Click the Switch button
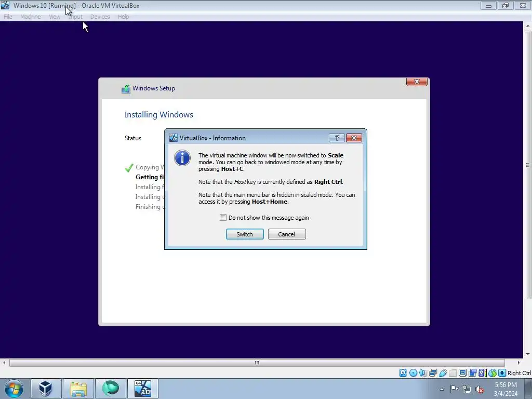Screen dimensions: 532x399 coord(245,234)
